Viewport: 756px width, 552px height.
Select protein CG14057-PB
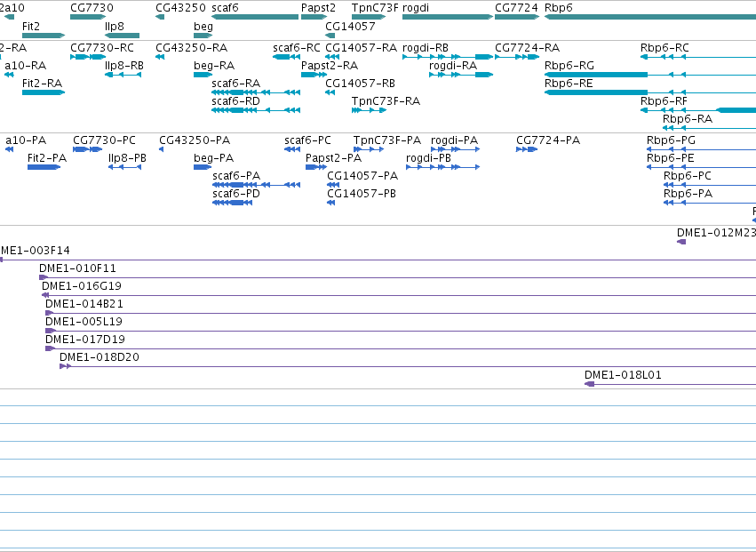point(331,203)
